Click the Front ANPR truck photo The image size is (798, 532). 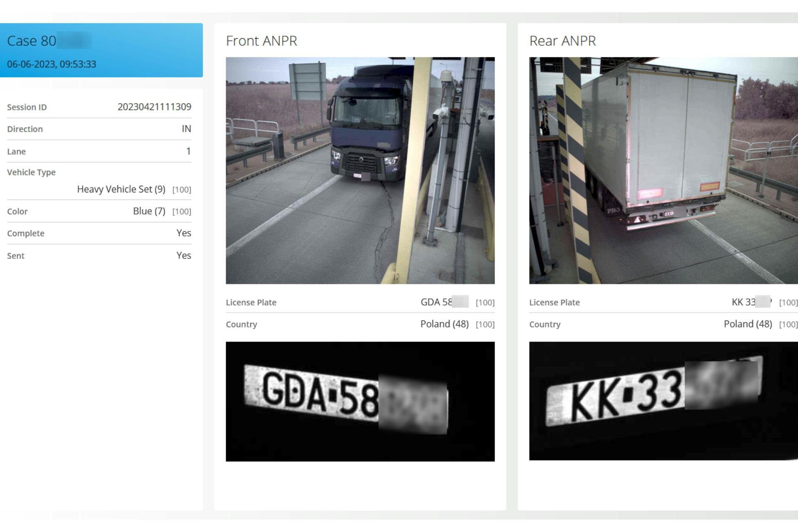(360, 170)
